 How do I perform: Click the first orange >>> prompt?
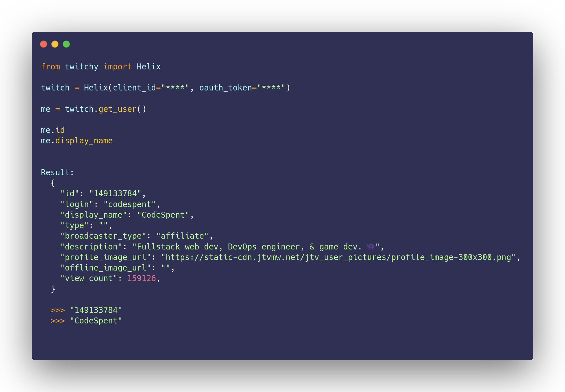(58, 310)
